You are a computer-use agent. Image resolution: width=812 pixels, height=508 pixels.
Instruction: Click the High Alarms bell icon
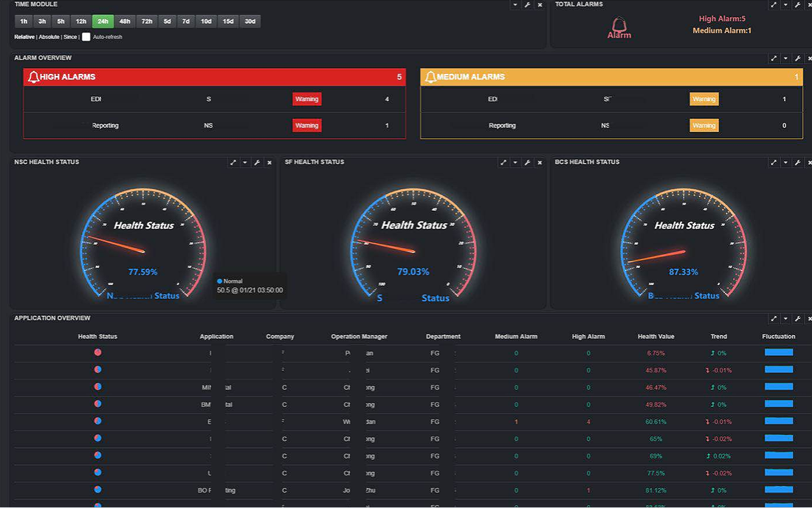(x=33, y=77)
